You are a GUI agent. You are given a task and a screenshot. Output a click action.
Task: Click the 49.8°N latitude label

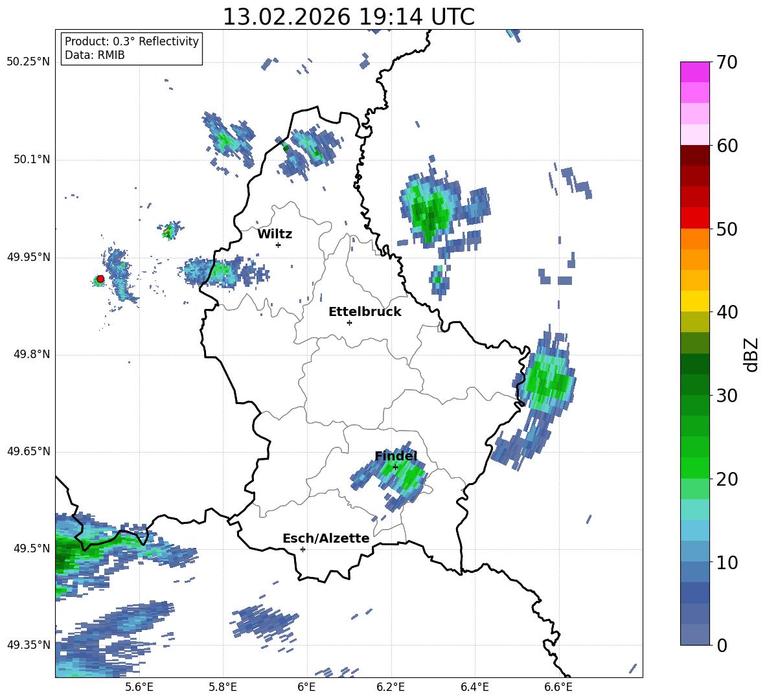(32, 354)
